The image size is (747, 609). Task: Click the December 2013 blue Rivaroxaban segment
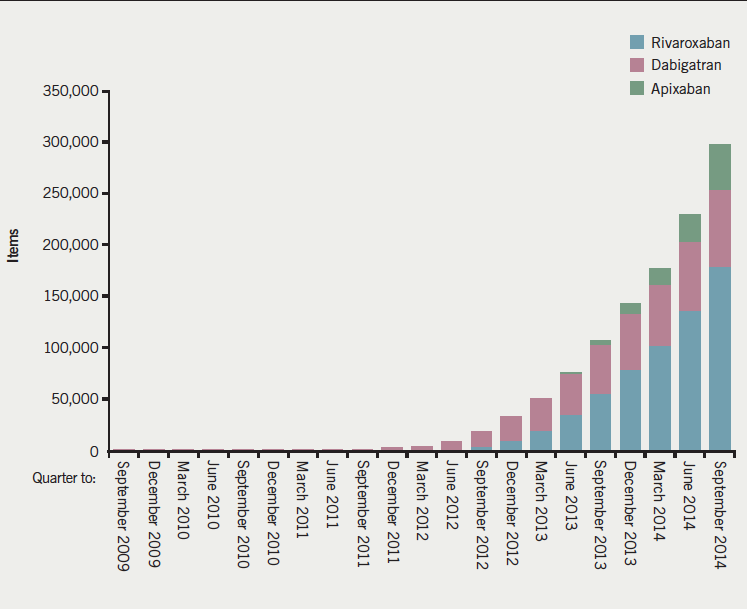click(630, 410)
